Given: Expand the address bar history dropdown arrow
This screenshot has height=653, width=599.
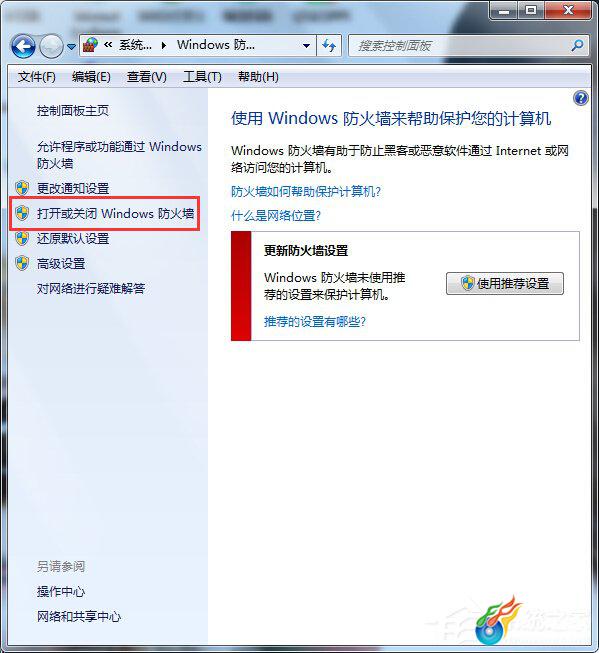Looking at the screenshot, I should click(306, 45).
